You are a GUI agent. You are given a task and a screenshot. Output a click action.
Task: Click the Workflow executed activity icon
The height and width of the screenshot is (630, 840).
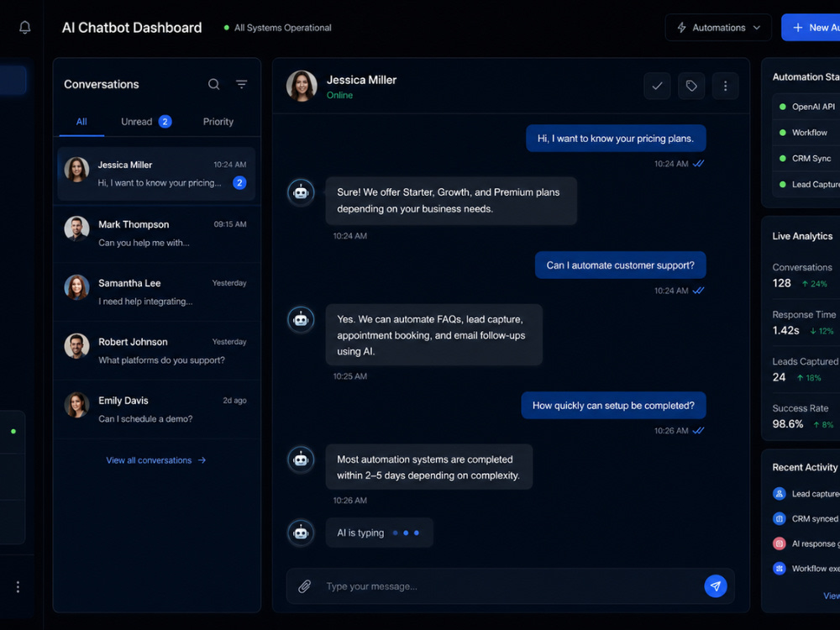pos(780,569)
